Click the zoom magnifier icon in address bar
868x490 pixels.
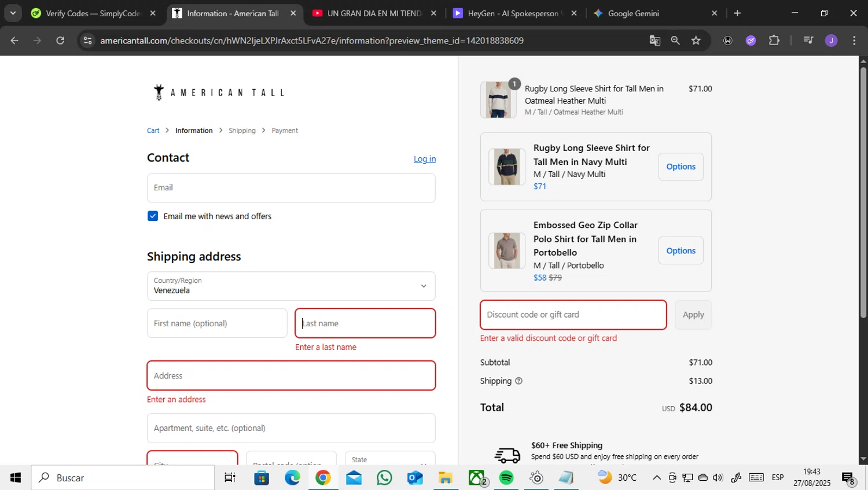[x=675, y=40]
